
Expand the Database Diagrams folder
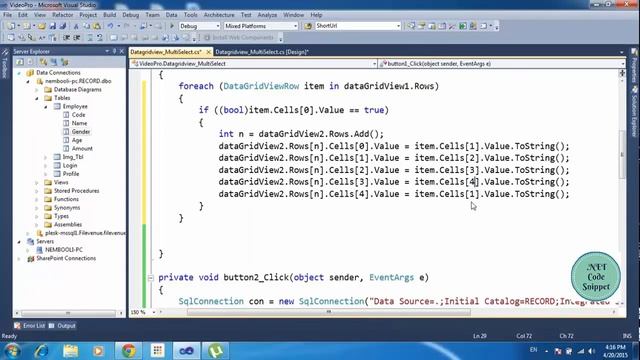tap(37, 89)
